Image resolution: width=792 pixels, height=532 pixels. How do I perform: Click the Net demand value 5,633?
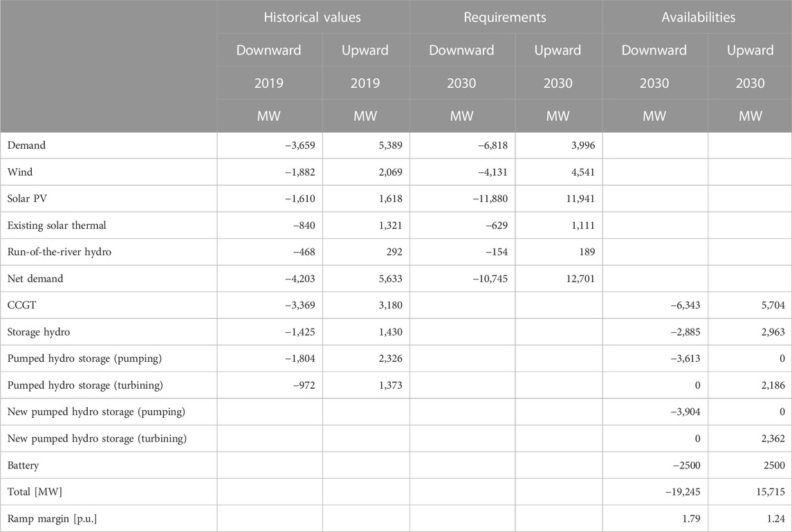coord(389,279)
